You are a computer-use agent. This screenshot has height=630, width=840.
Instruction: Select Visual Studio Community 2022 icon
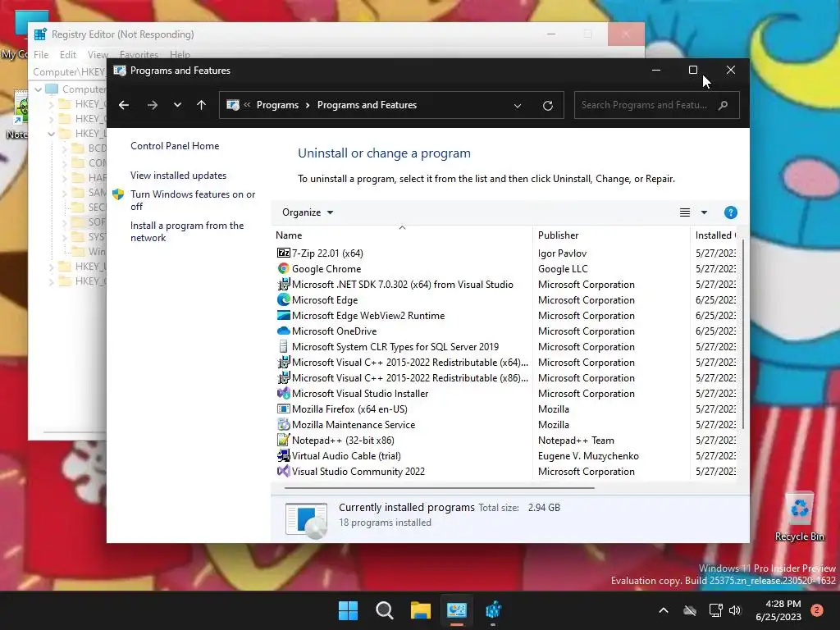pyautogui.click(x=283, y=471)
